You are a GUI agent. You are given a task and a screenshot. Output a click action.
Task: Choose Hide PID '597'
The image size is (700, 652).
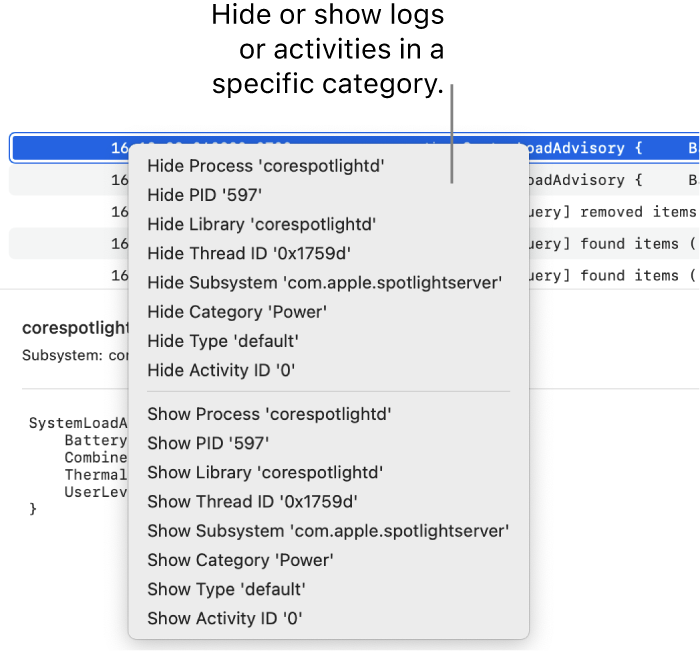(328, 195)
